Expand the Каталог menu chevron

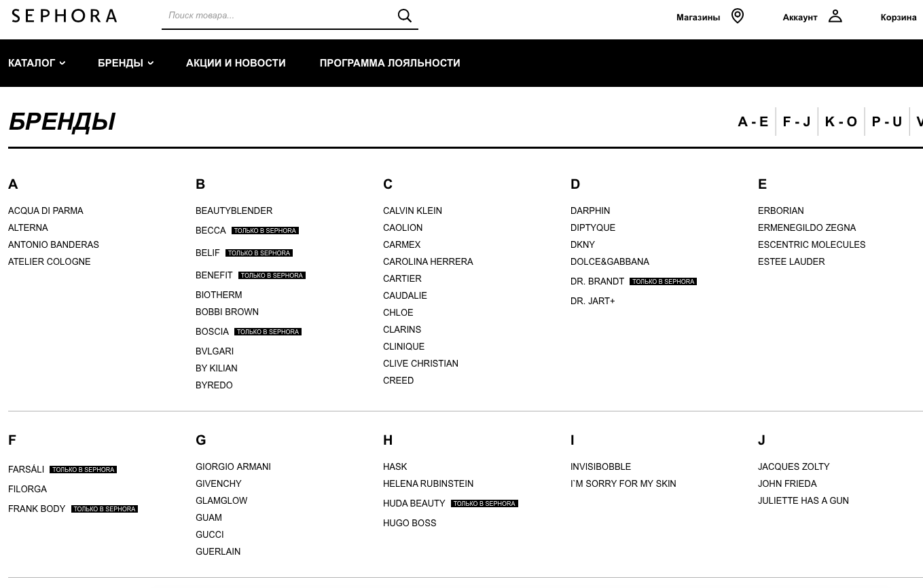tap(62, 63)
